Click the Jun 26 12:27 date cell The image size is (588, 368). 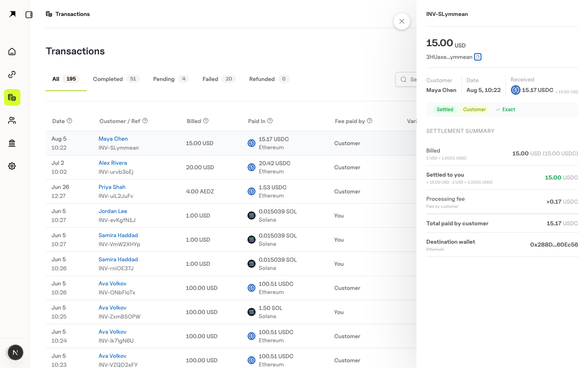point(60,191)
